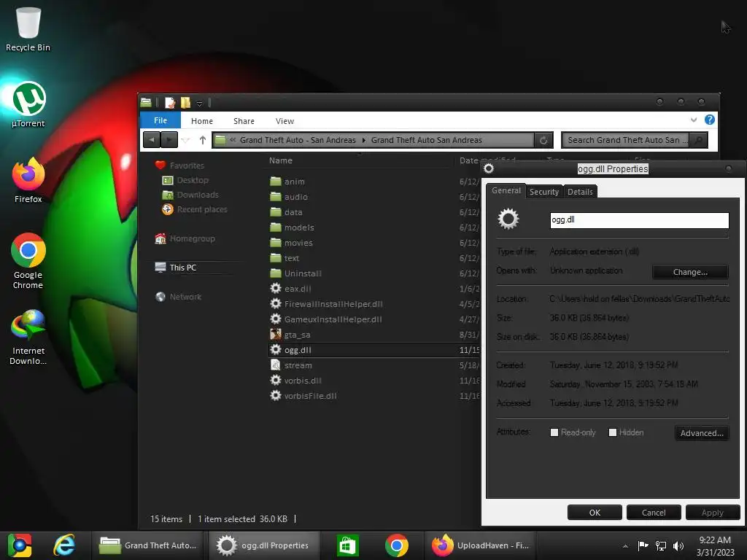Open Chrome from the taskbar
Image resolution: width=747 pixels, height=560 pixels.
[396, 545]
